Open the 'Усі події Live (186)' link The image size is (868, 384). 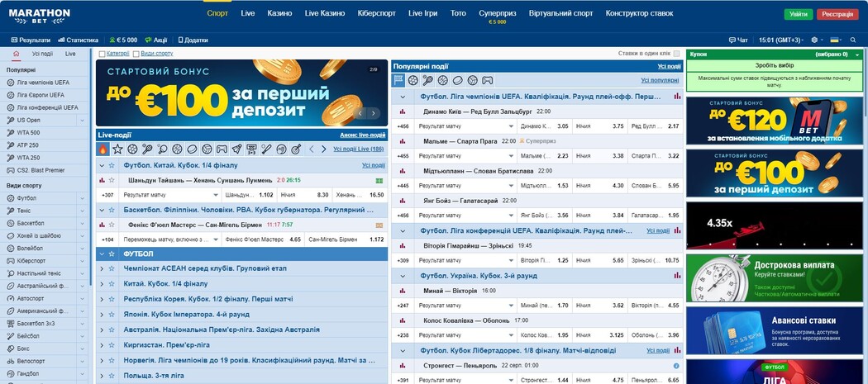pyautogui.click(x=358, y=149)
